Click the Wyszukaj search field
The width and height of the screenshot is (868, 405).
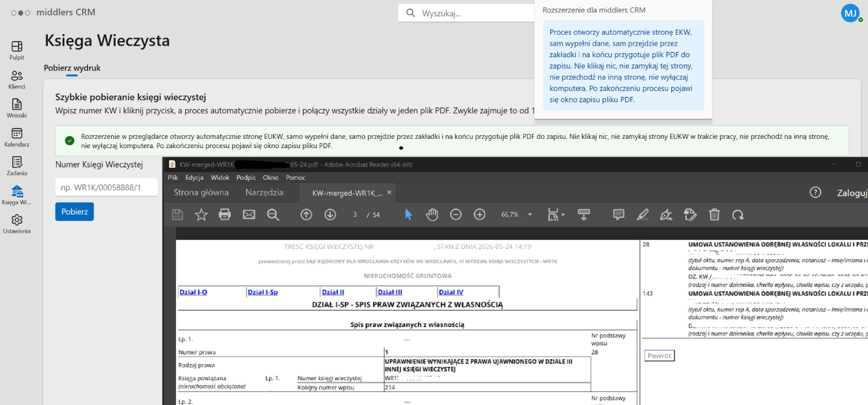coord(466,13)
